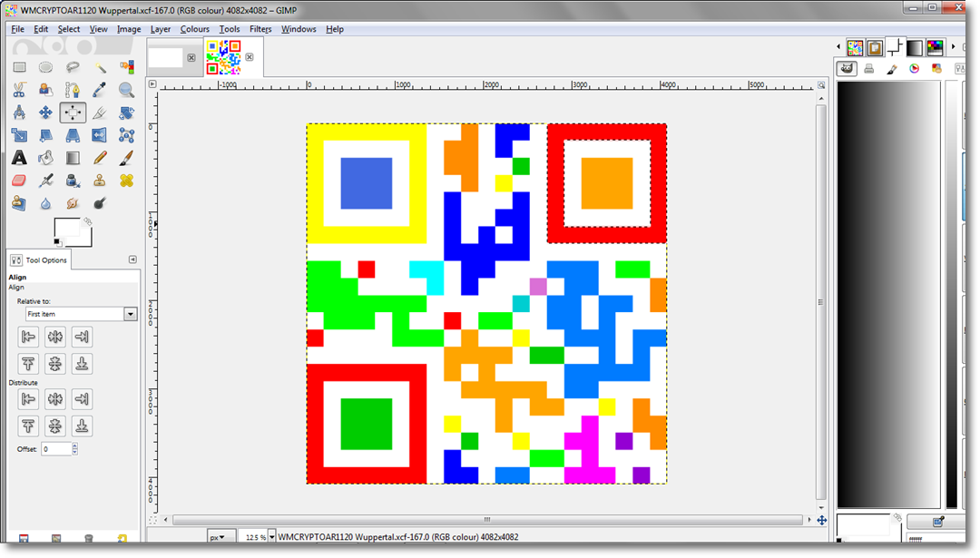Select the Fuzzy Select wand tool
This screenshot has width=980, height=558.
point(100,67)
